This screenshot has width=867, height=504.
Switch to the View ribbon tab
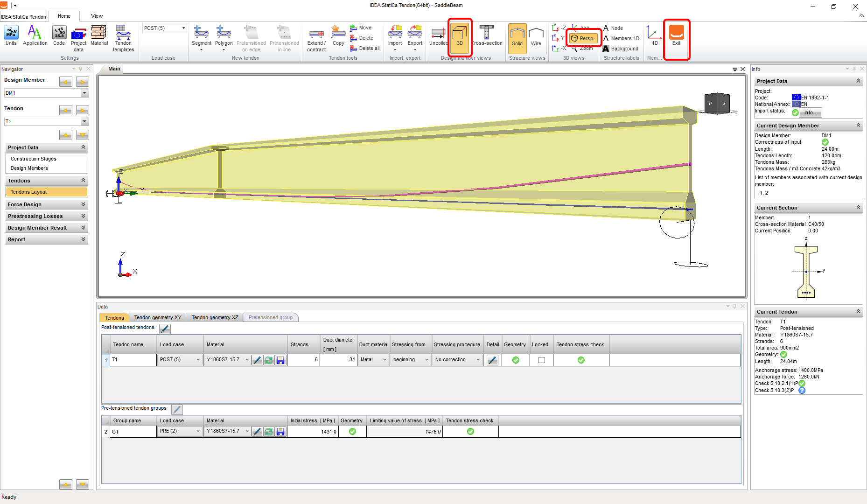(97, 16)
